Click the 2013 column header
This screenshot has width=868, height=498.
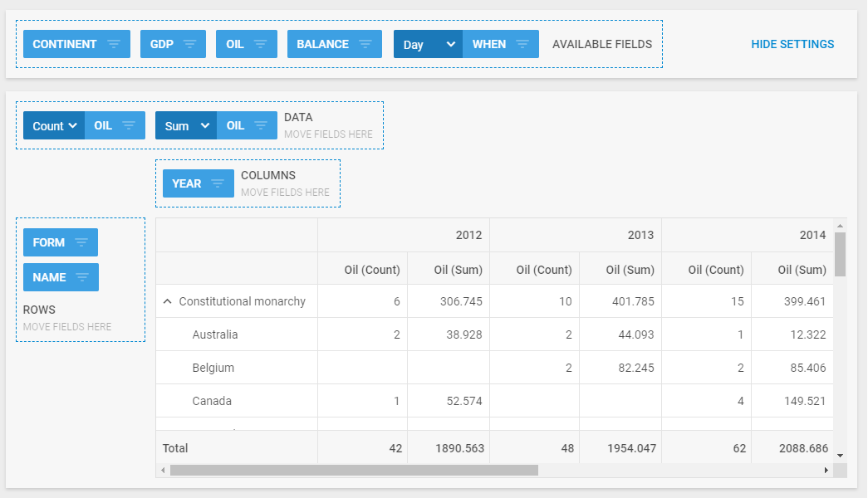[x=576, y=235]
